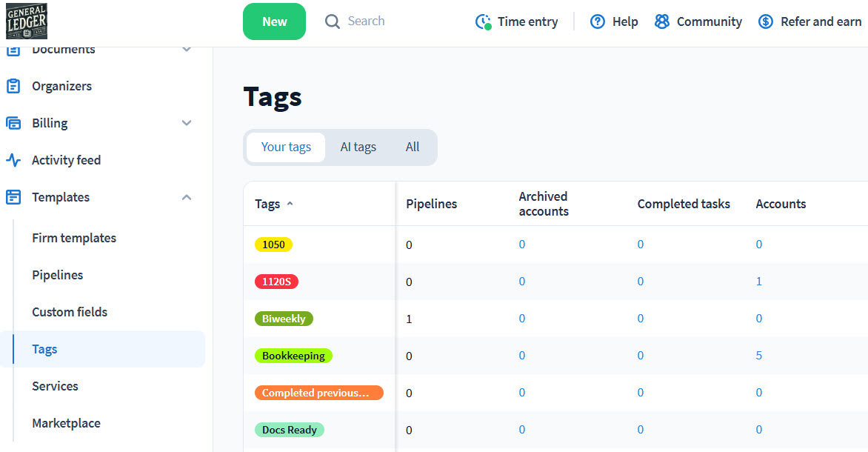Click the Time entry clock icon

[x=483, y=21]
